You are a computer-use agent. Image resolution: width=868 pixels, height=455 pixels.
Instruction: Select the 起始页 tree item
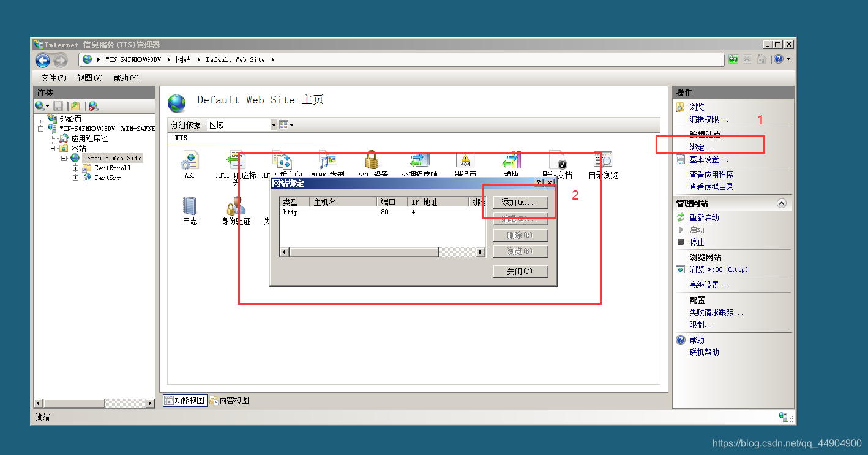70,119
